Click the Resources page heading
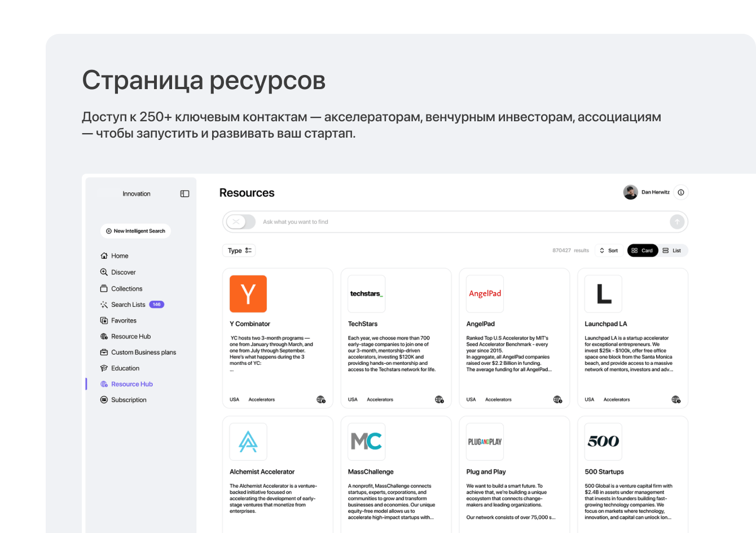756x533 pixels. (247, 193)
